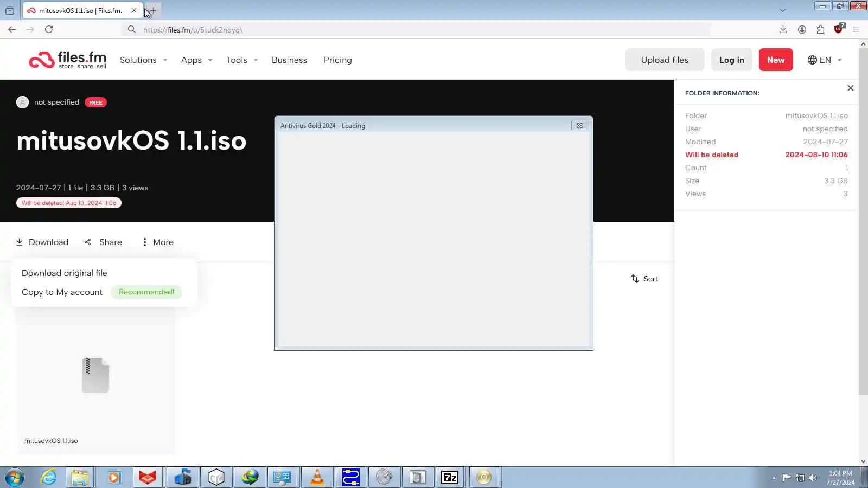Open the EN language selector

(x=825, y=60)
